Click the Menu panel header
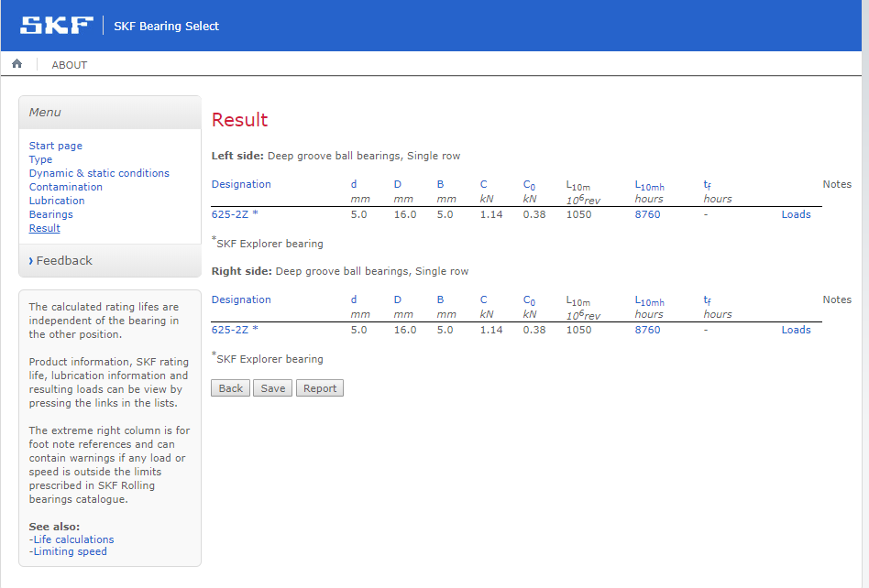 pyautogui.click(x=110, y=113)
